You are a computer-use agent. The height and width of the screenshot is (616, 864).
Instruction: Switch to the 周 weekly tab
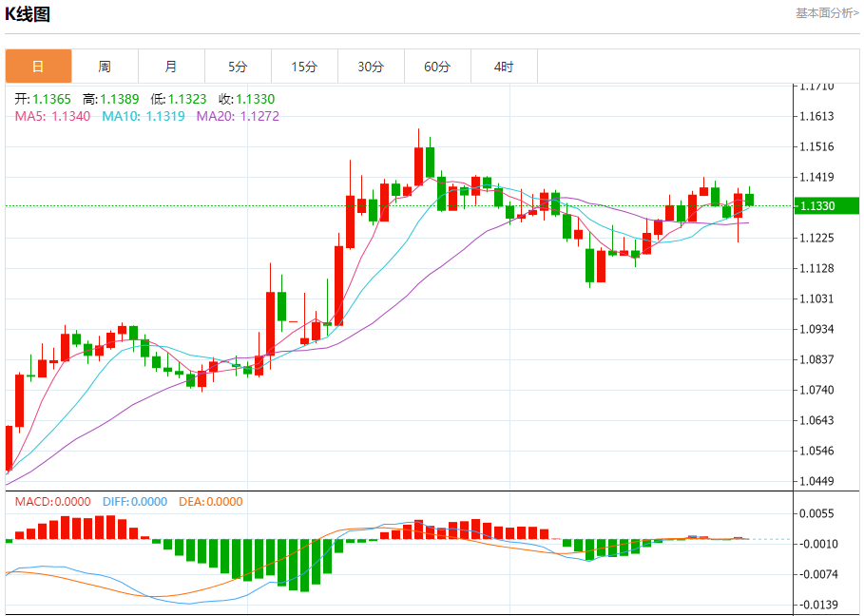[x=105, y=67]
